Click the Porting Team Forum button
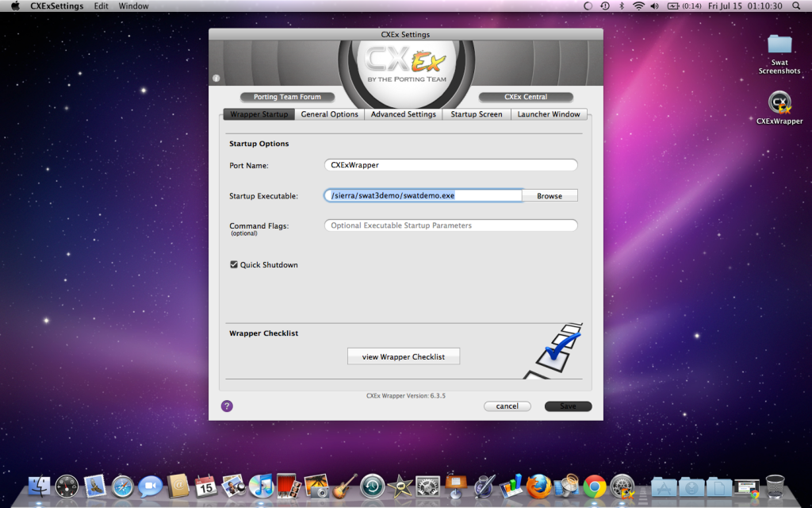Image resolution: width=812 pixels, height=508 pixels. pyautogui.click(x=287, y=97)
